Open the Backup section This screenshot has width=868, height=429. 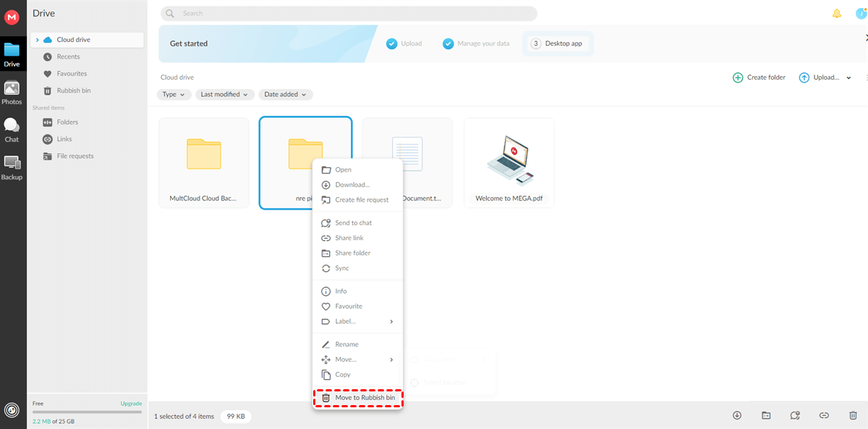click(12, 168)
